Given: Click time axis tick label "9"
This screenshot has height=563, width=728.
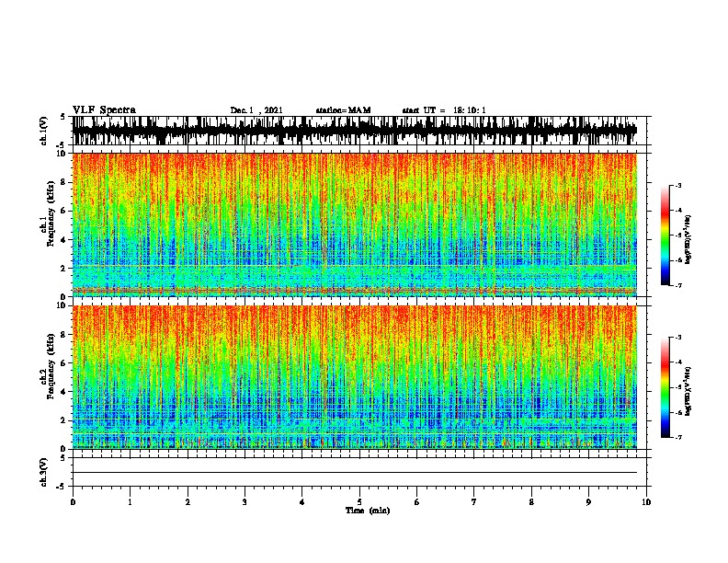Looking at the screenshot, I should 588,502.
